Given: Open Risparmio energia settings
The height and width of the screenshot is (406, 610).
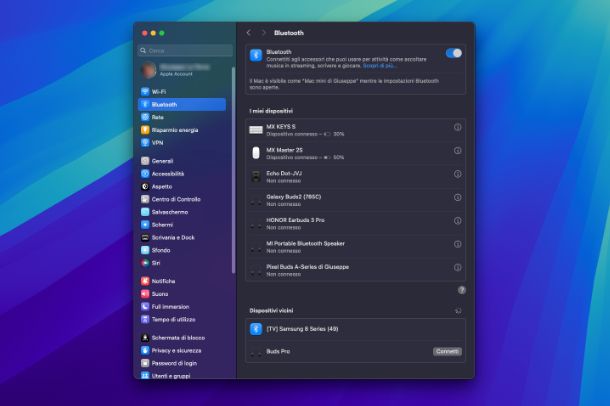Looking at the screenshot, I should 182,130.
